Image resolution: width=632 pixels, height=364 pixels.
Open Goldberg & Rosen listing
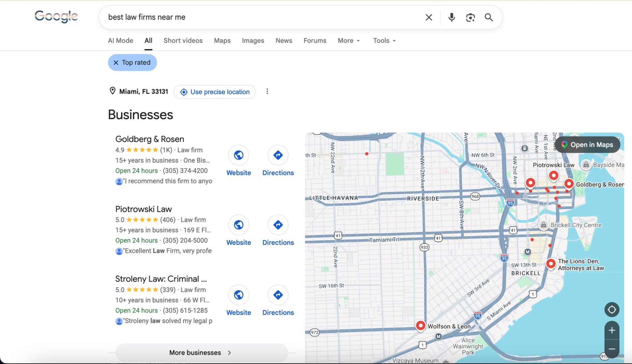pos(149,139)
